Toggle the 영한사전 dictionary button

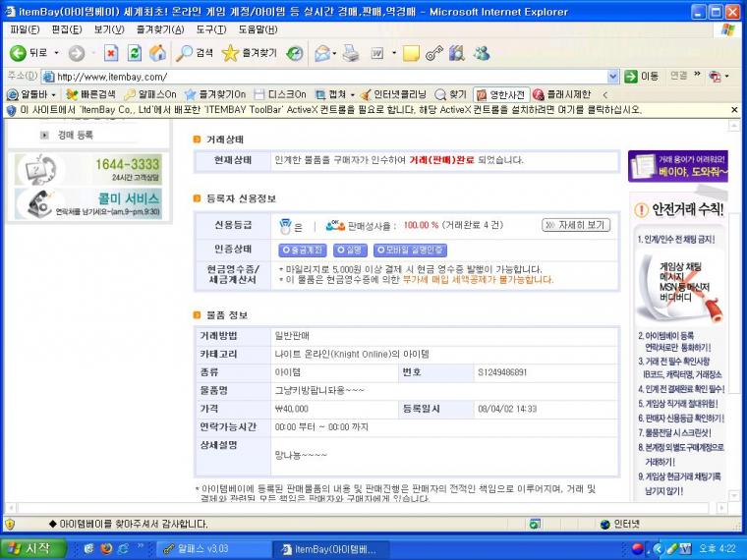click(501, 94)
